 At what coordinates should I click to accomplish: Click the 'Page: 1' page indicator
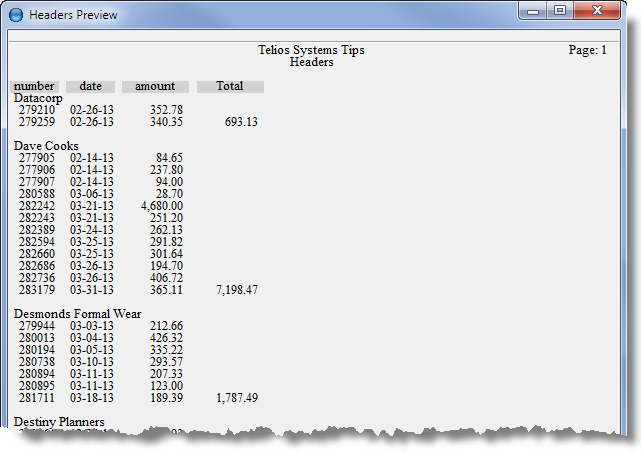click(587, 50)
